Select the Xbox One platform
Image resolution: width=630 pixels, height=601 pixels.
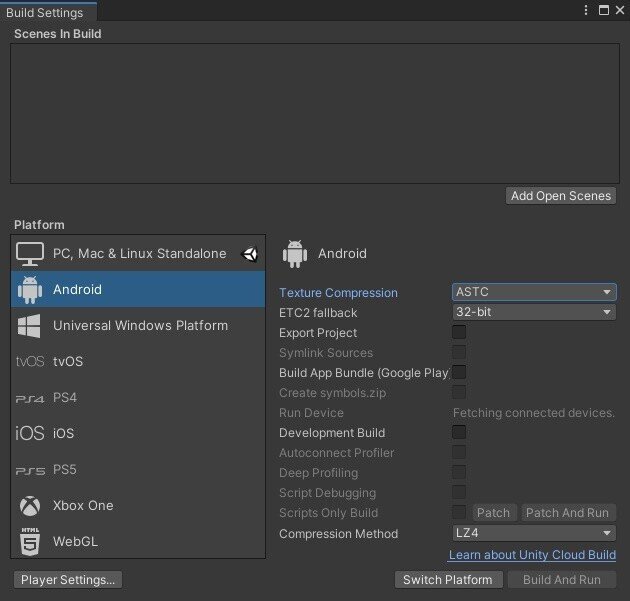(138, 506)
